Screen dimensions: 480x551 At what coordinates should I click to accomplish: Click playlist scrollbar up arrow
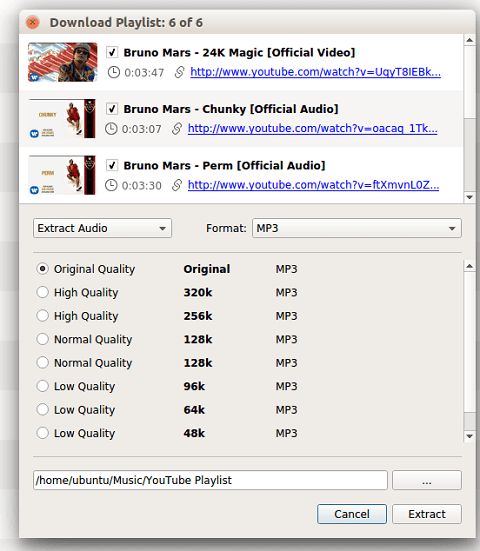tap(469, 40)
